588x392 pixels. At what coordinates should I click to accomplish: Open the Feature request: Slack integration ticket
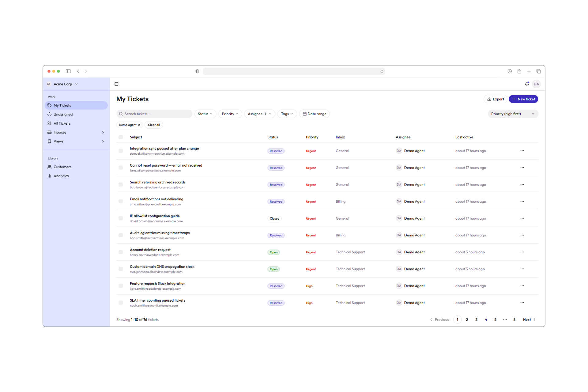[157, 284]
